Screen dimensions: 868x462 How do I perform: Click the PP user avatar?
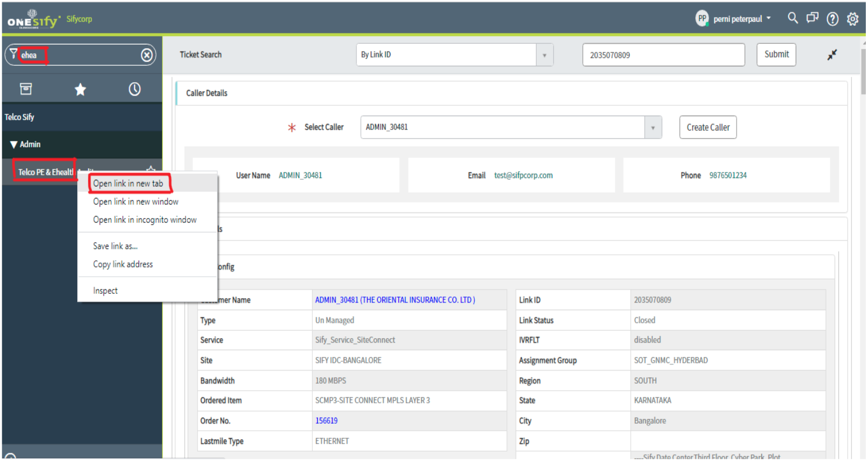click(x=702, y=19)
